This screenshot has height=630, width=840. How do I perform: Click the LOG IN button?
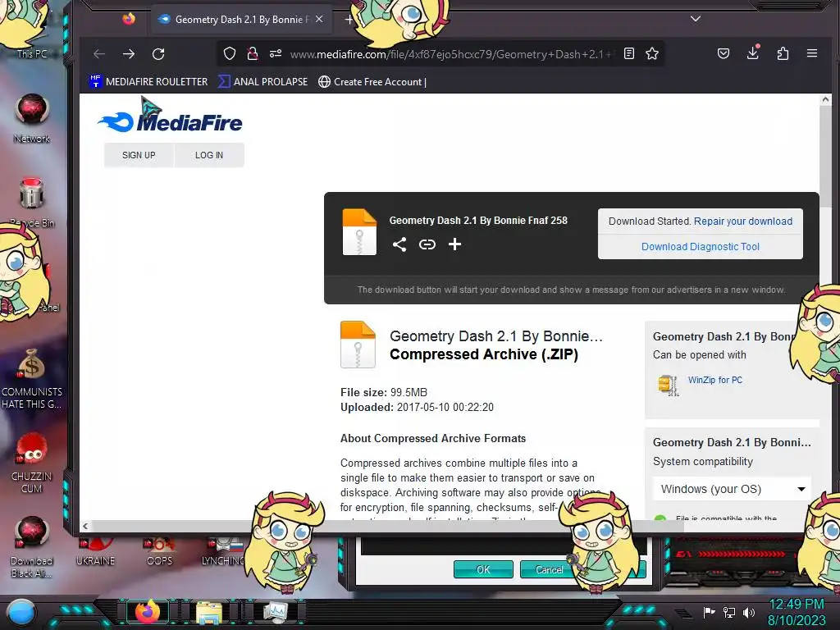pyautogui.click(x=209, y=155)
